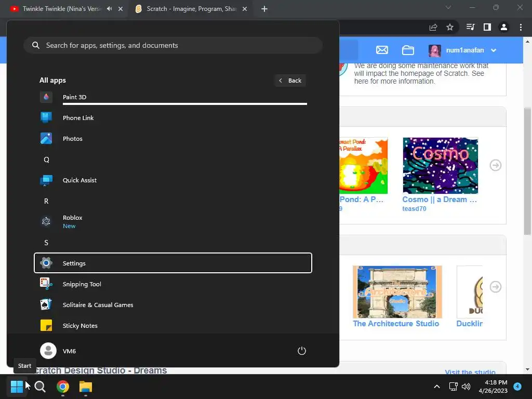
Task: Open a new Chrome tab
Action: (264, 9)
